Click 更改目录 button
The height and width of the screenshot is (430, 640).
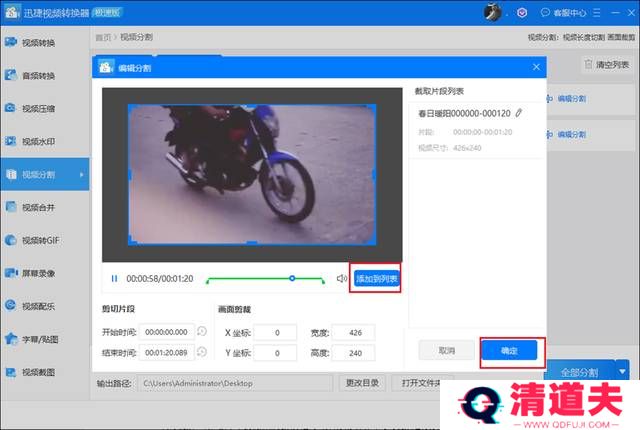point(362,383)
